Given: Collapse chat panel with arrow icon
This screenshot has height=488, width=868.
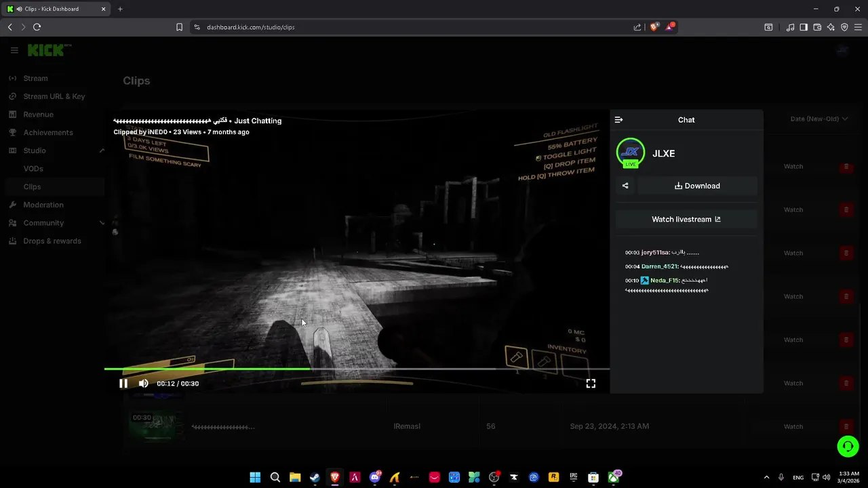Looking at the screenshot, I should click(618, 120).
